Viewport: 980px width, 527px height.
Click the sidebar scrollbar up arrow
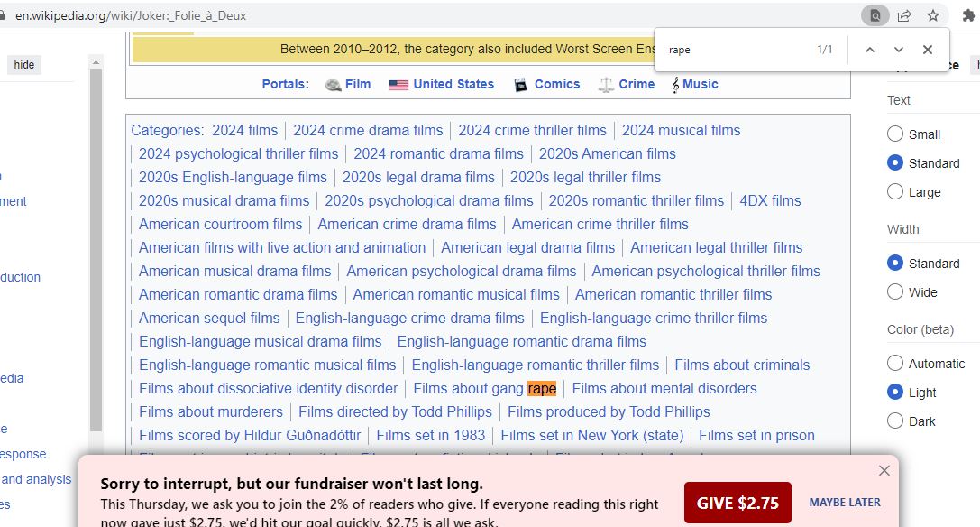point(96,62)
